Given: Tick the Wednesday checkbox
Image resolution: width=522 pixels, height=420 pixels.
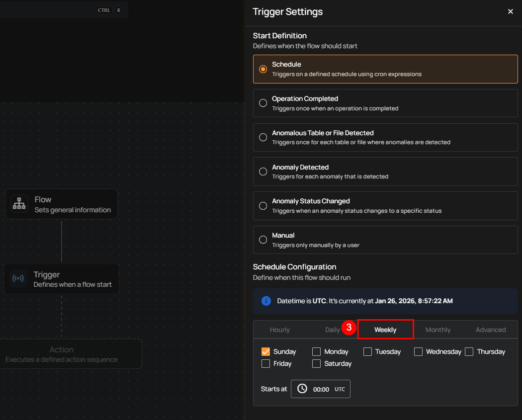Looking at the screenshot, I should click(418, 351).
